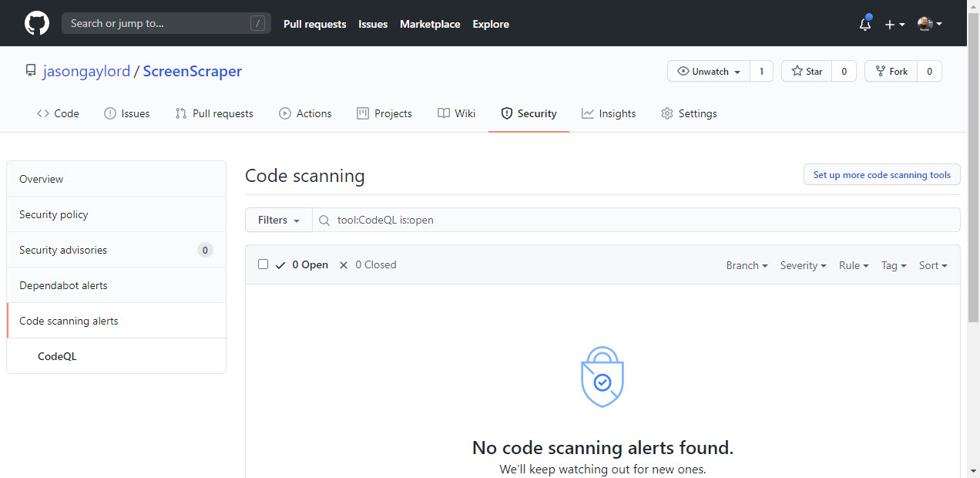Viewport: 980px width, 478px height.
Task: Open the Actions tab
Action: coord(305,113)
